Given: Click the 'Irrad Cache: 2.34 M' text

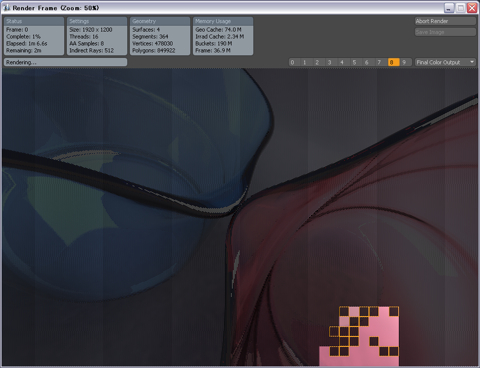Looking at the screenshot, I should 220,37.
